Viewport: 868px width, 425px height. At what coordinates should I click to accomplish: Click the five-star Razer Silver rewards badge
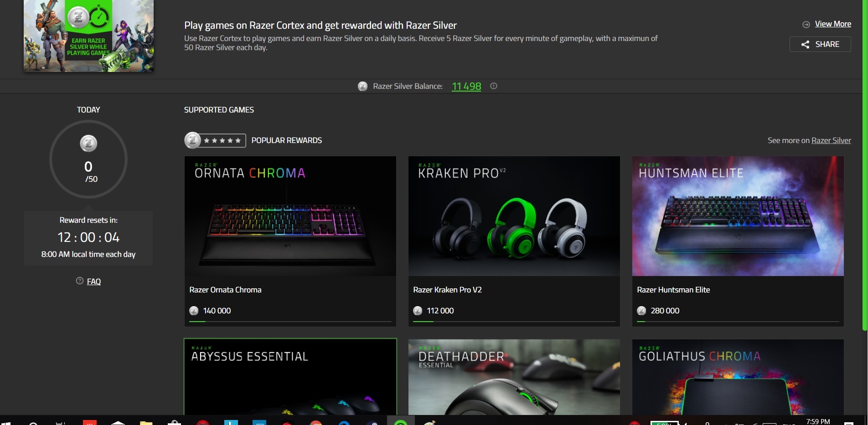pyautogui.click(x=215, y=140)
